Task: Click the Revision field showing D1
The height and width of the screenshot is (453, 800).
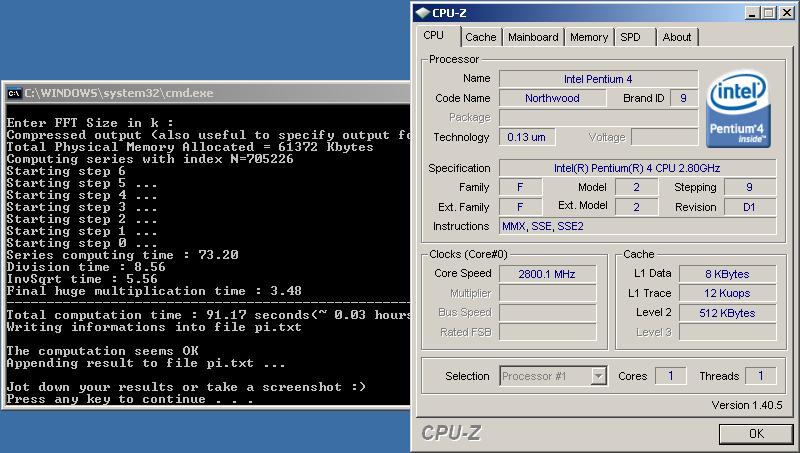Action: point(749,207)
